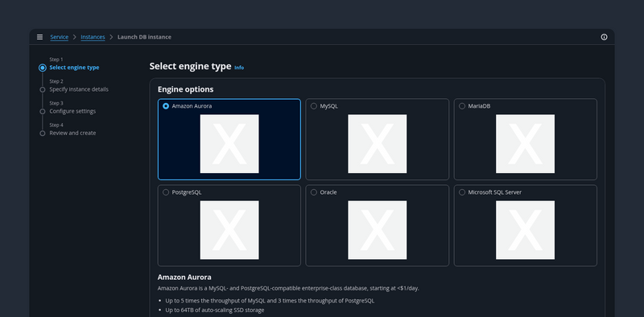Open the hamburger navigation menu icon
644x317 pixels.
[39, 37]
